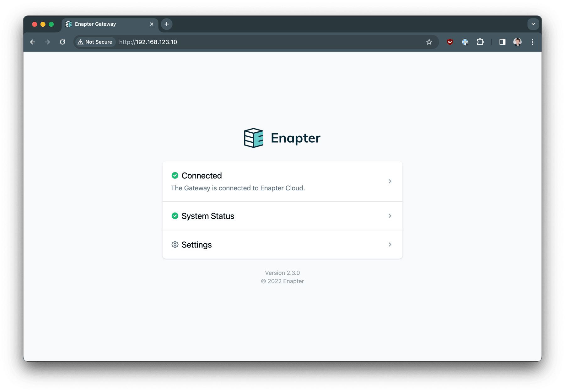Open the Settings gear icon
The height and width of the screenshot is (392, 565).
pos(175,244)
